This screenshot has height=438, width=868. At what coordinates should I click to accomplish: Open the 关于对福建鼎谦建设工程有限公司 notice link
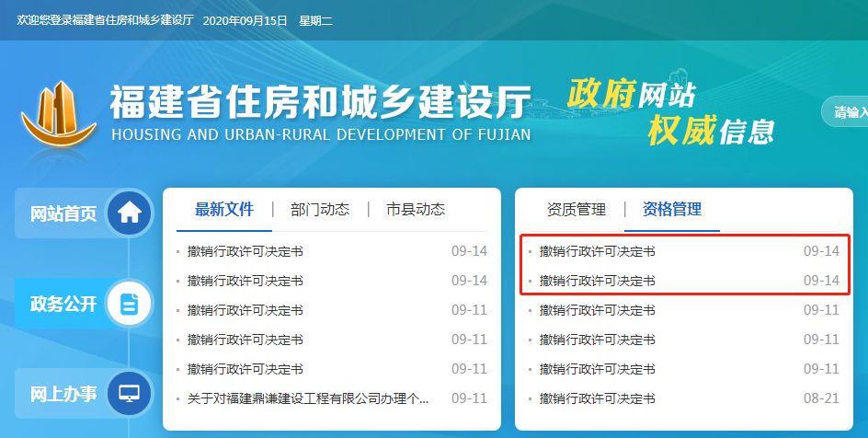(x=308, y=398)
